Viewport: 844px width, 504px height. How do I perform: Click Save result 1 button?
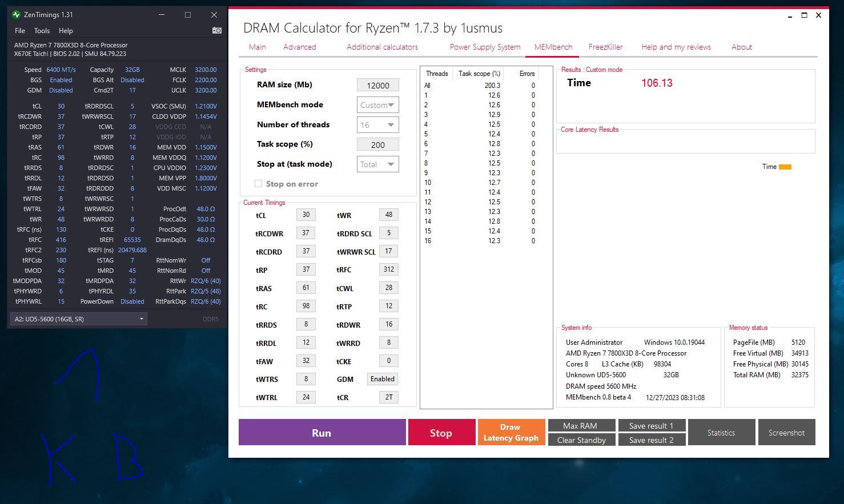pos(652,426)
